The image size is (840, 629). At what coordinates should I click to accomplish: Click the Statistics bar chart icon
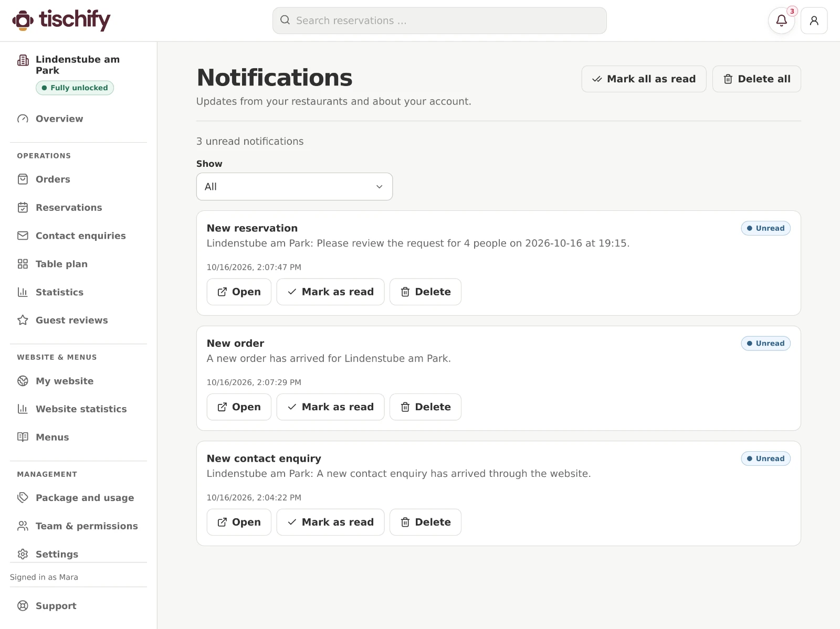click(x=23, y=292)
